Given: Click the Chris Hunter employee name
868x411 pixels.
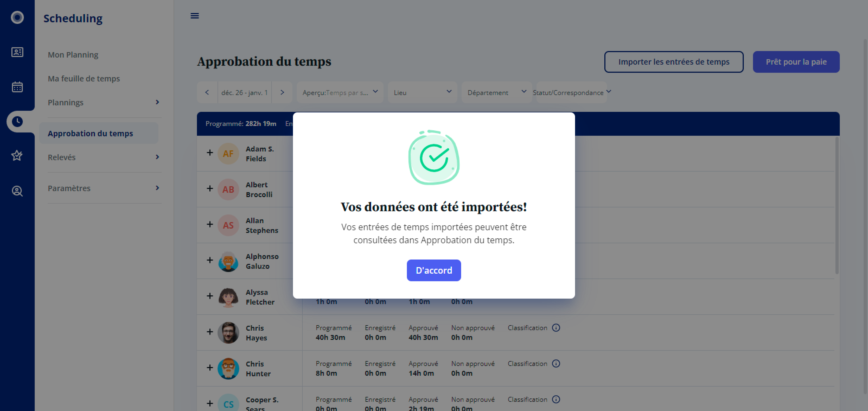Looking at the screenshot, I should pos(258,369).
